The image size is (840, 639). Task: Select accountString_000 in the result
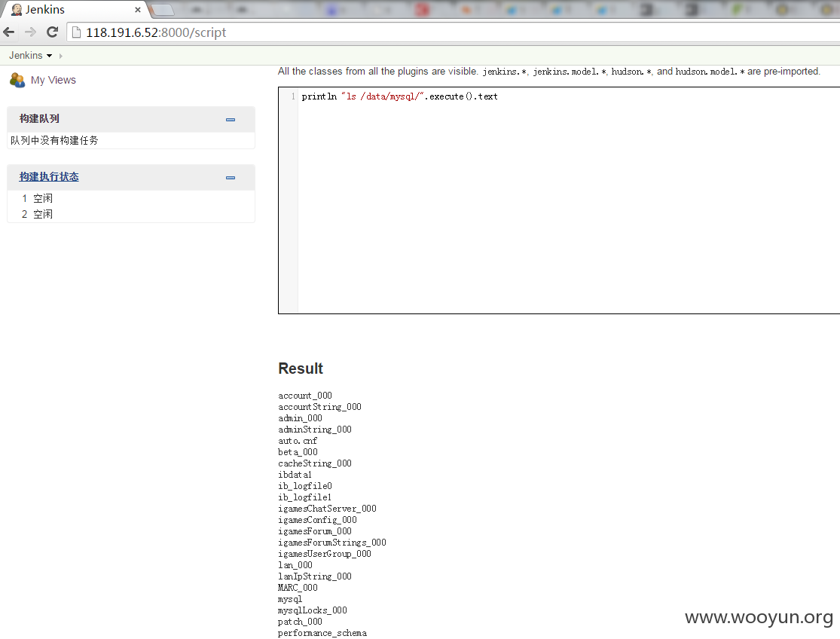[320, 407]
